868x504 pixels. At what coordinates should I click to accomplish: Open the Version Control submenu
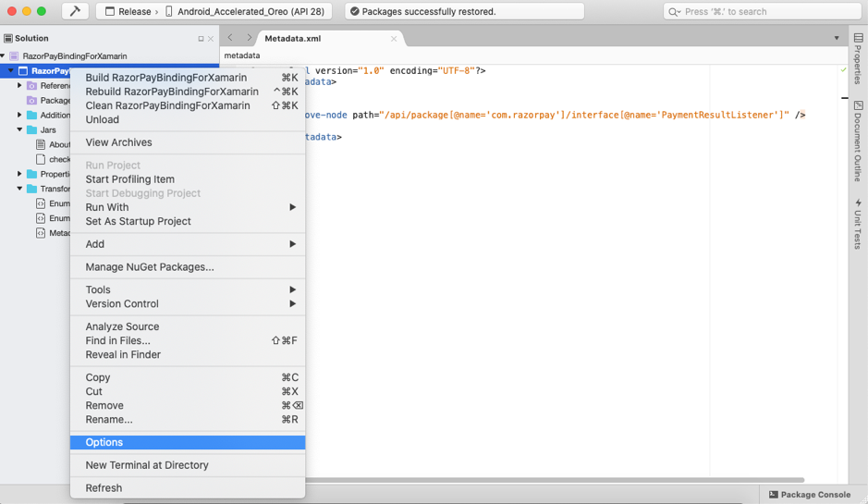(188, 303)
